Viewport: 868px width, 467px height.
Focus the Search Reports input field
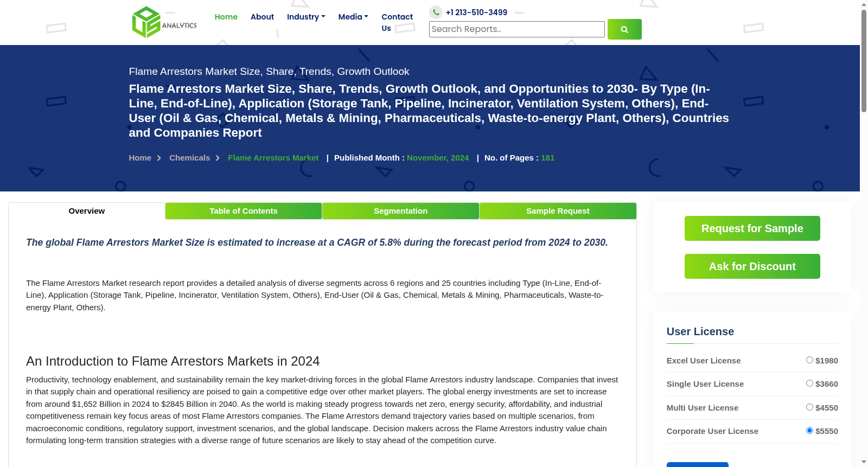(x=517, y=29)
